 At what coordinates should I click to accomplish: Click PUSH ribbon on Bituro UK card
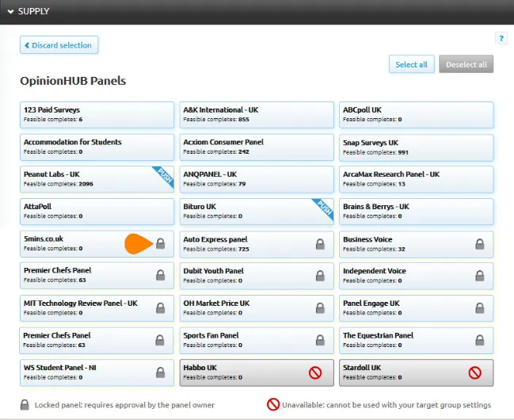coord(324,208)
